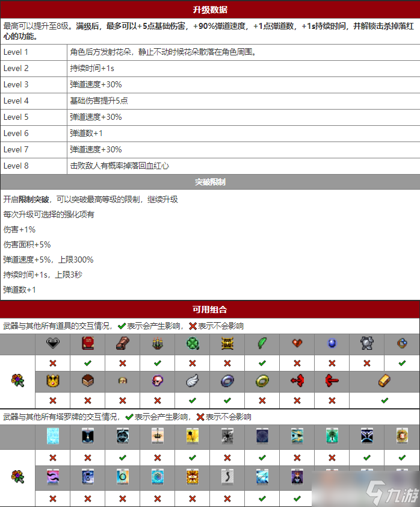Select the layered Tiramisu cake icon
Screen dimensions: 420x507
coord(88,381)
